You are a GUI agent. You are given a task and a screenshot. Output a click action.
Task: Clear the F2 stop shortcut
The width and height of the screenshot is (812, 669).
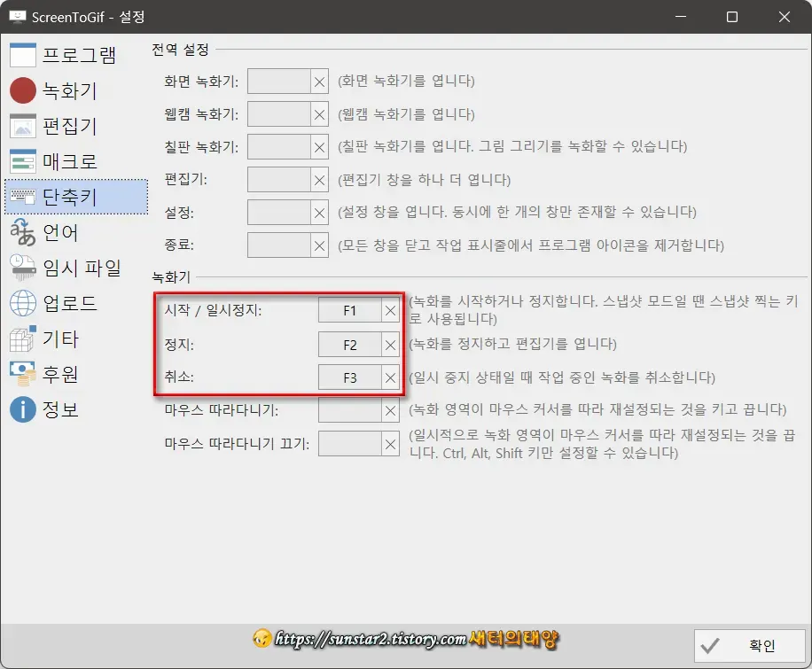388,344
